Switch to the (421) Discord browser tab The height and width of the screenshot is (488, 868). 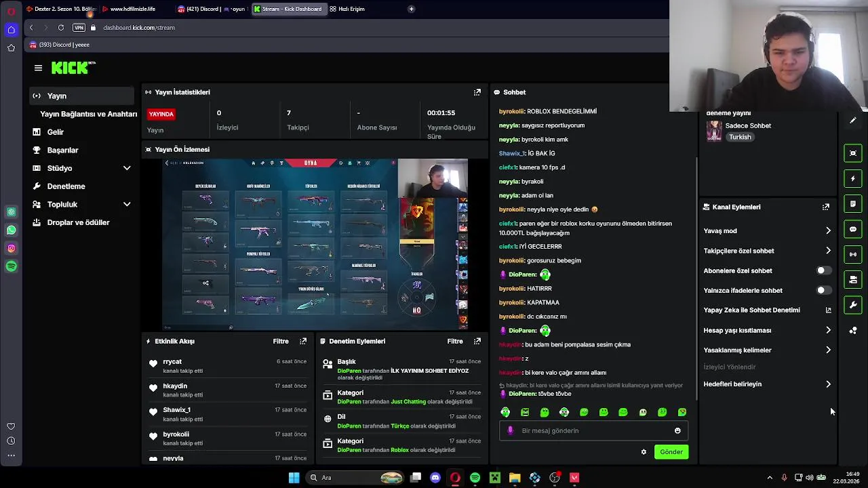(x=212, y=9)
